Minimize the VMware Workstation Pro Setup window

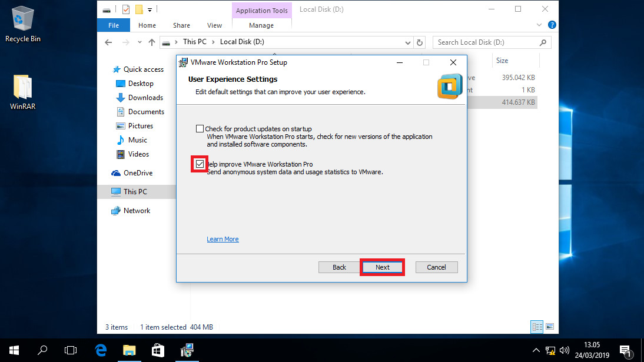click(400, 62)
